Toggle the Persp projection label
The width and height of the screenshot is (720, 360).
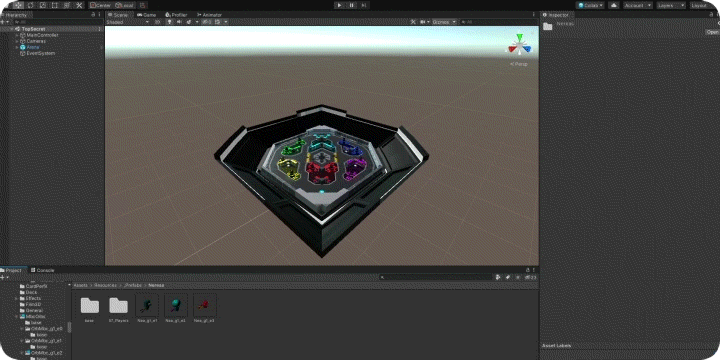pyautogui.click(x=519, y=64)
